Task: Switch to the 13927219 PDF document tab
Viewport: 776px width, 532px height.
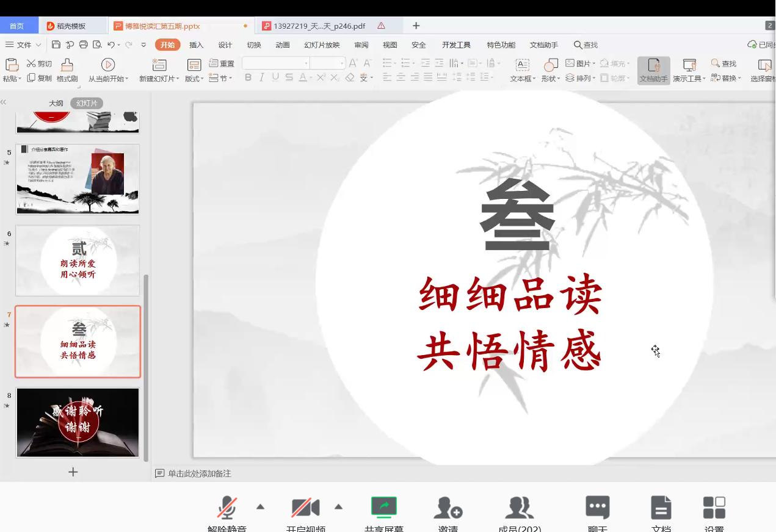Action: tap(319, 26)
